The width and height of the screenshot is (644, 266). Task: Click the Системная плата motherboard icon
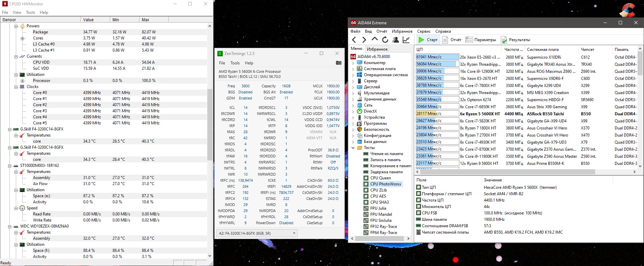360,69
